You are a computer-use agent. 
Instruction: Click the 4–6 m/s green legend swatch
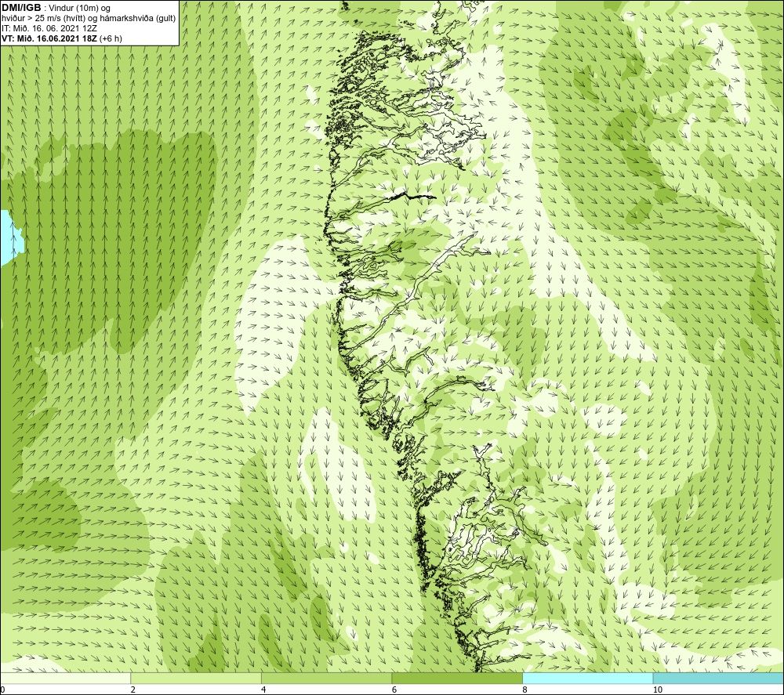326,678
